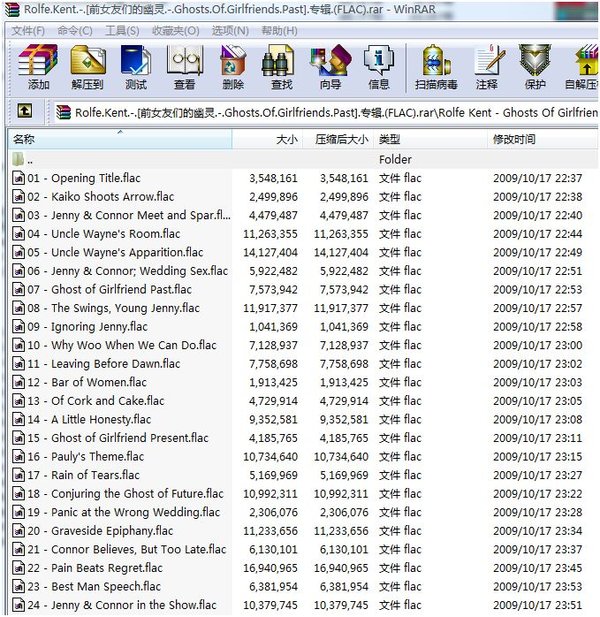Select 07 - Ghost of Girlfriend Past.flac
The width and height of the screenshot is (600, 617).
[x=110, y=290]
